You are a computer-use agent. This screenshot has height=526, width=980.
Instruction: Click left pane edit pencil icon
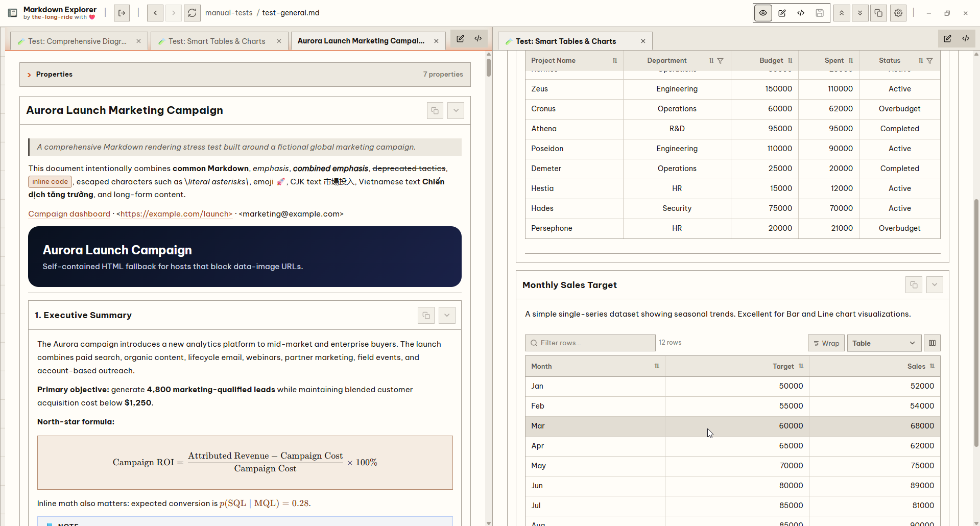460,39
